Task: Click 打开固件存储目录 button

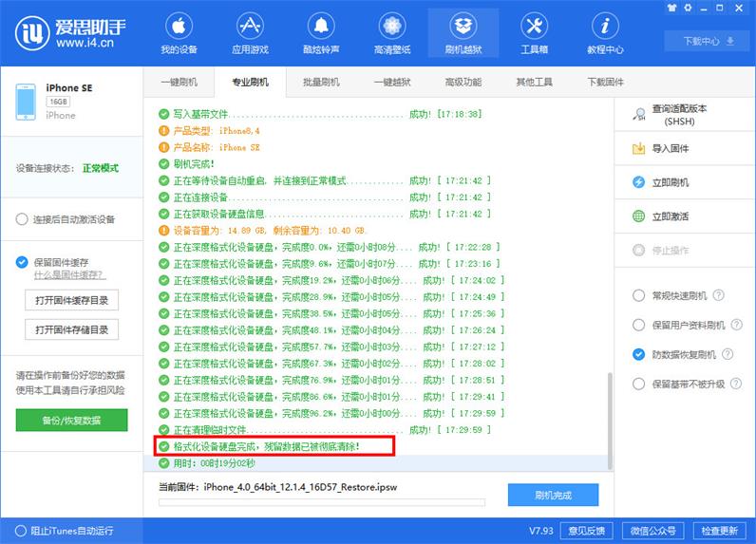Action: (x=71, y=329)
